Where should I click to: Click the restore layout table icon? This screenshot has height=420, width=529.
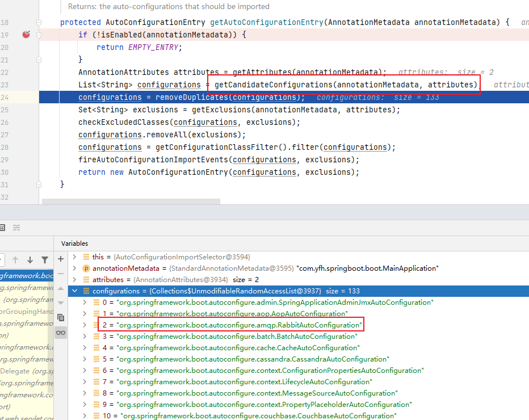(2, 228)
